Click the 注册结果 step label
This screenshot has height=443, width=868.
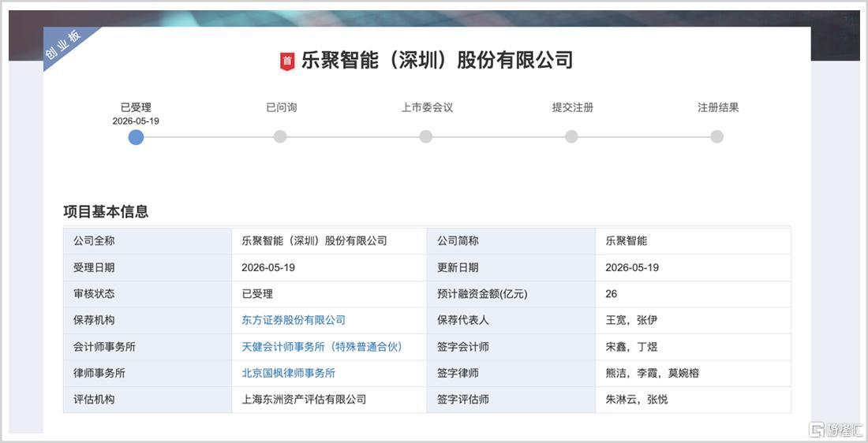tap(718, 107)
